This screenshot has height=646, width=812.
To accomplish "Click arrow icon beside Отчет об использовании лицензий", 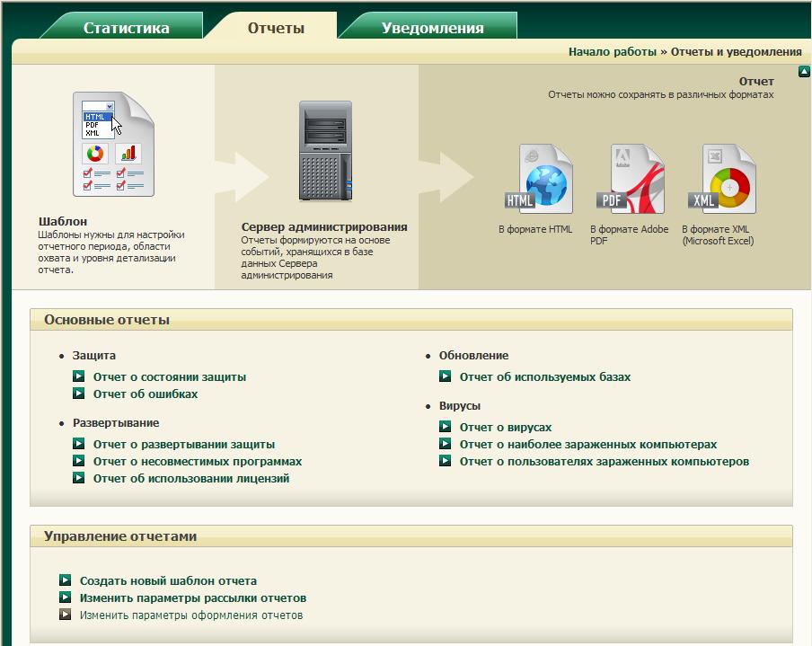I will [78, 478].
